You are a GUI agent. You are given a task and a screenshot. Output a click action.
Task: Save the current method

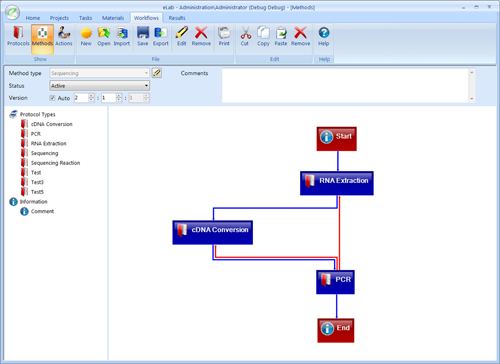(x=143, y=37)
